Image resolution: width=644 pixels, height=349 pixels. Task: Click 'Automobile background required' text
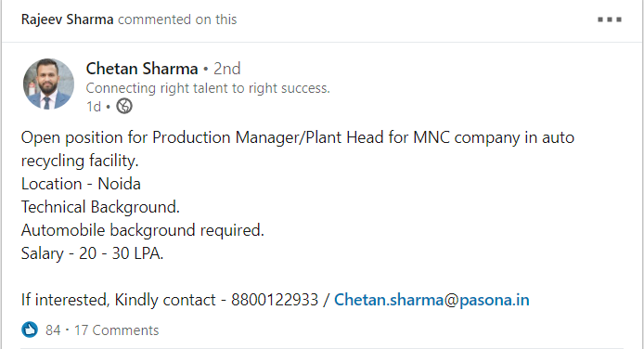tap(143, 230)
